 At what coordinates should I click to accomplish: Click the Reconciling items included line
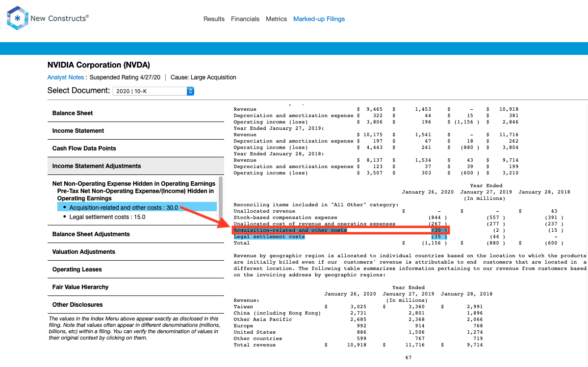point(316,205)
